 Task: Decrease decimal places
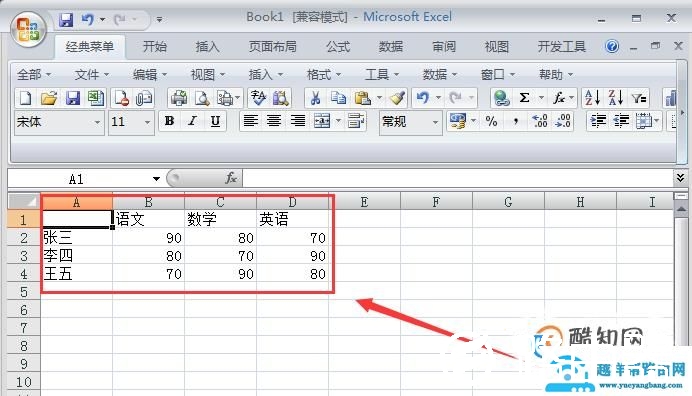(563, 121)
